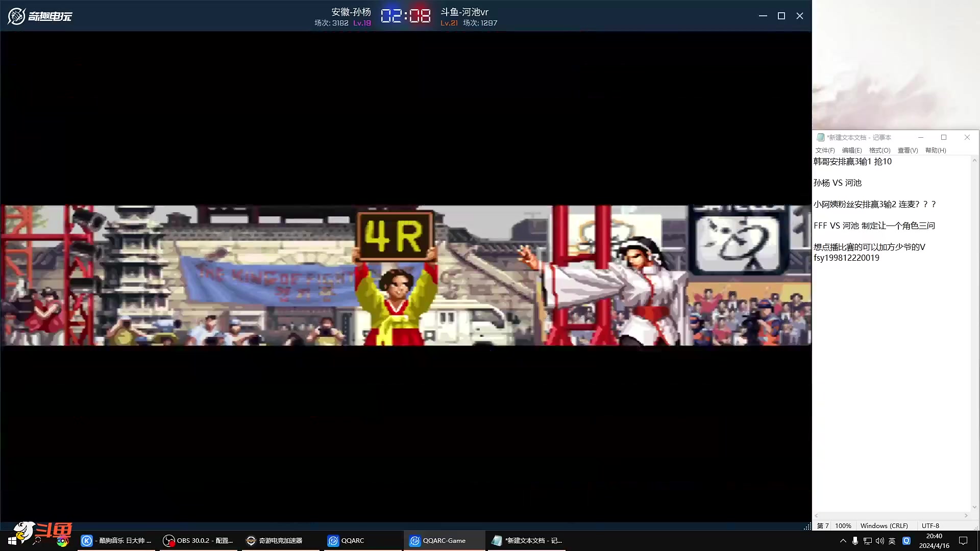
Task: Open the 查看(V) view menu in Notepad
Action: [908, 150]
